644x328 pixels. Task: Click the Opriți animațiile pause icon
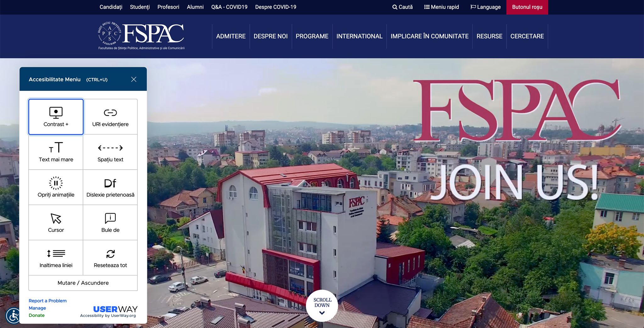pyautogui.click(x=56, y=183)
